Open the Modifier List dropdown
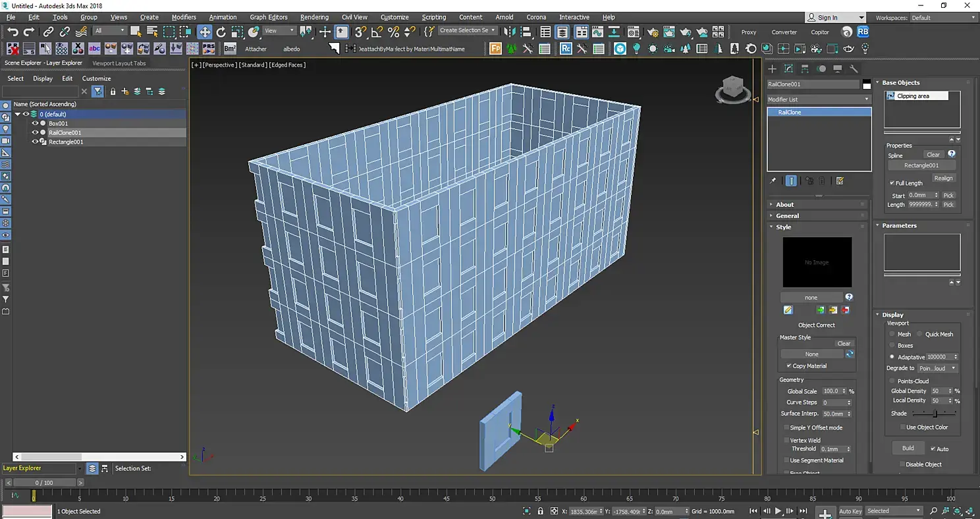 click(x=819, y=99)
